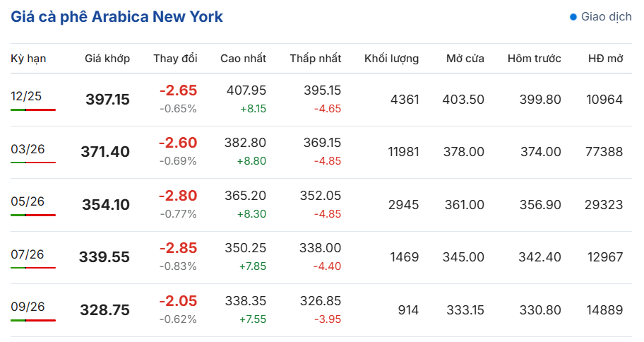The height and width of the screenshot is (342, 644).
Task: Choose the 07/26 contract term
Action: click(28, 254)
